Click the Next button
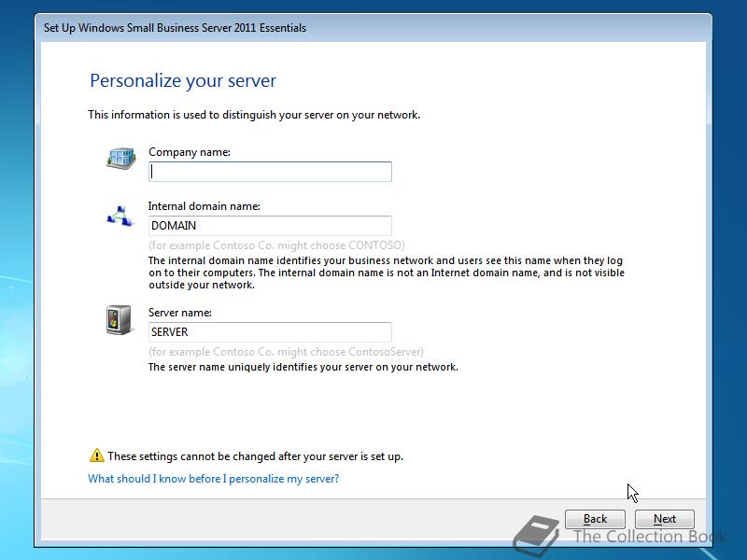The width and height of the screenshot is (747, 560). click(x=665, y=519)
